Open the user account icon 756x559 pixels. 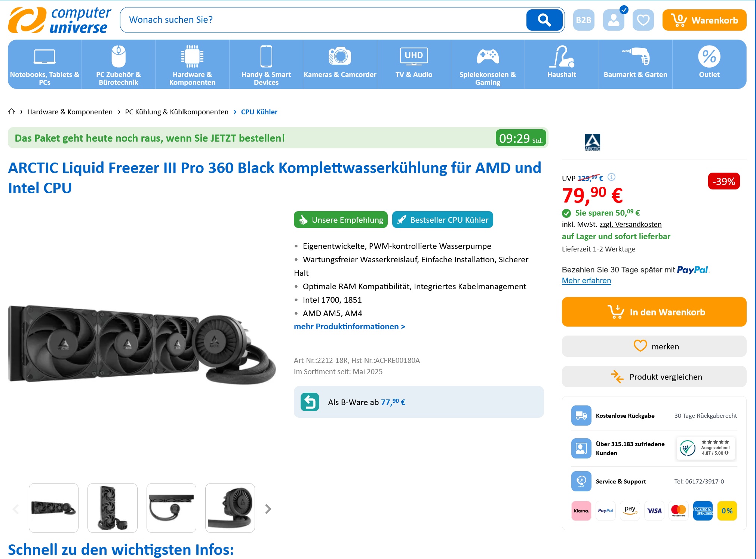point(614,20)
